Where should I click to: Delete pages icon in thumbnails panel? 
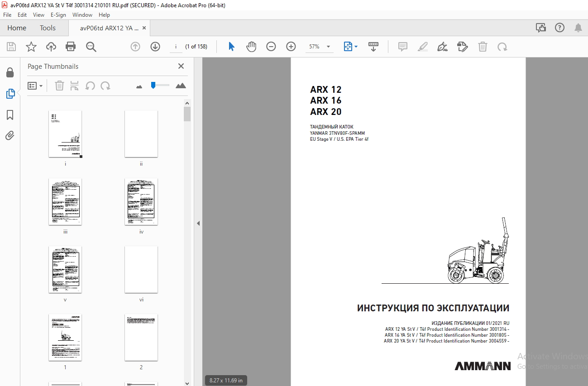tap(59, 86)
